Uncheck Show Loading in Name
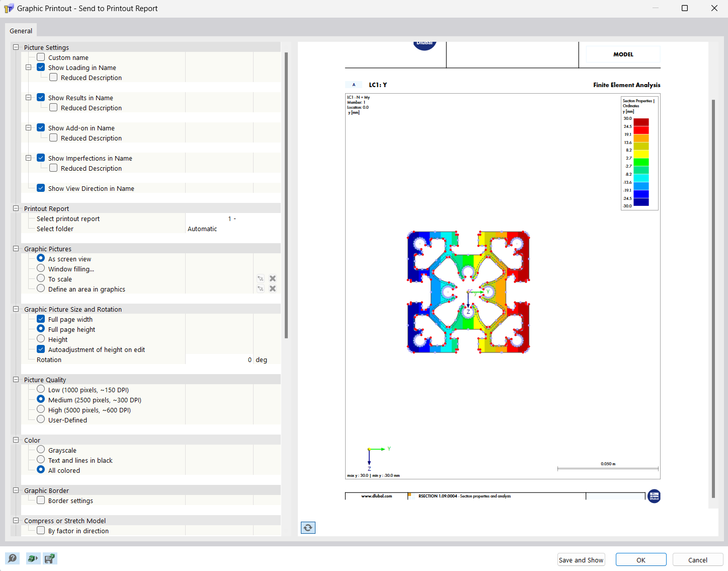 41,67
